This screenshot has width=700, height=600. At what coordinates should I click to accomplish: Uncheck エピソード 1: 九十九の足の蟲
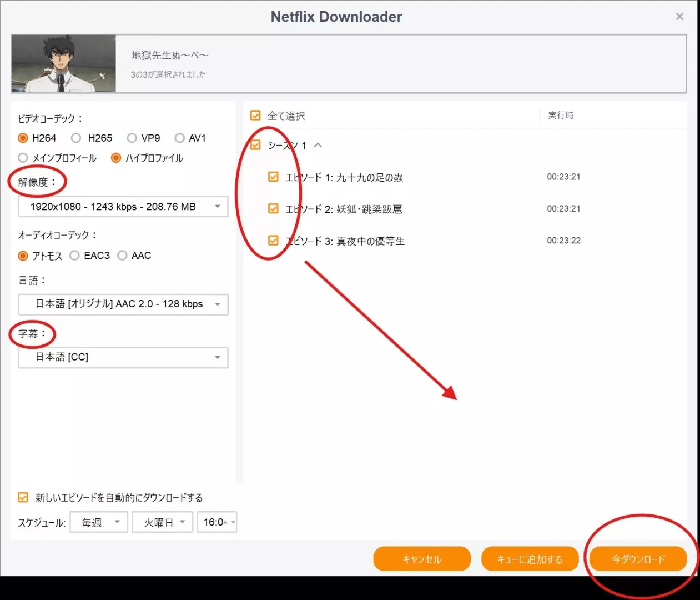click(273, 177)
